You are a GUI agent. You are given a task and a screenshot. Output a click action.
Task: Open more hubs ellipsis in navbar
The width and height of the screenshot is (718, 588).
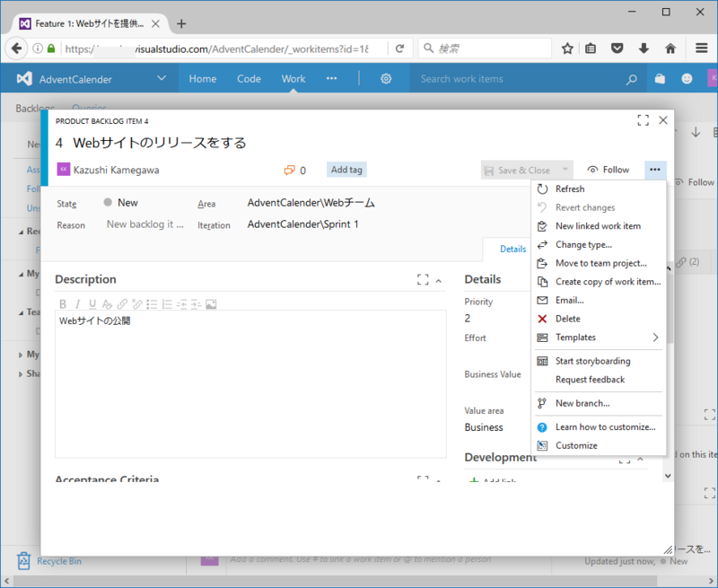(x=331, y=78)
